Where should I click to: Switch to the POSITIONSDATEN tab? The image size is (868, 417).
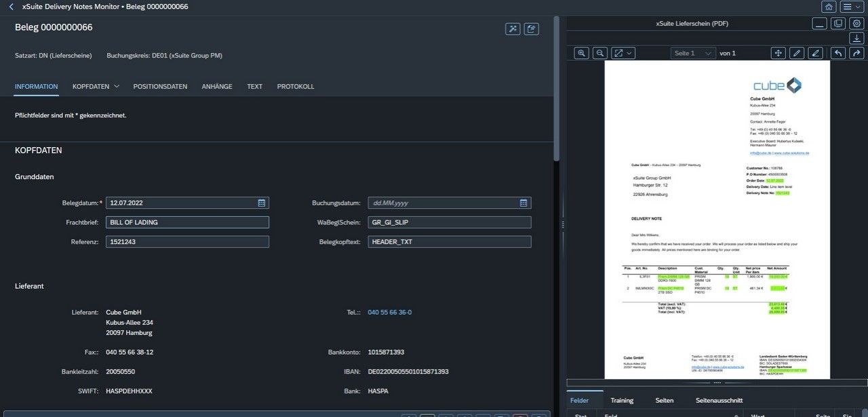[x=160, y=87]
